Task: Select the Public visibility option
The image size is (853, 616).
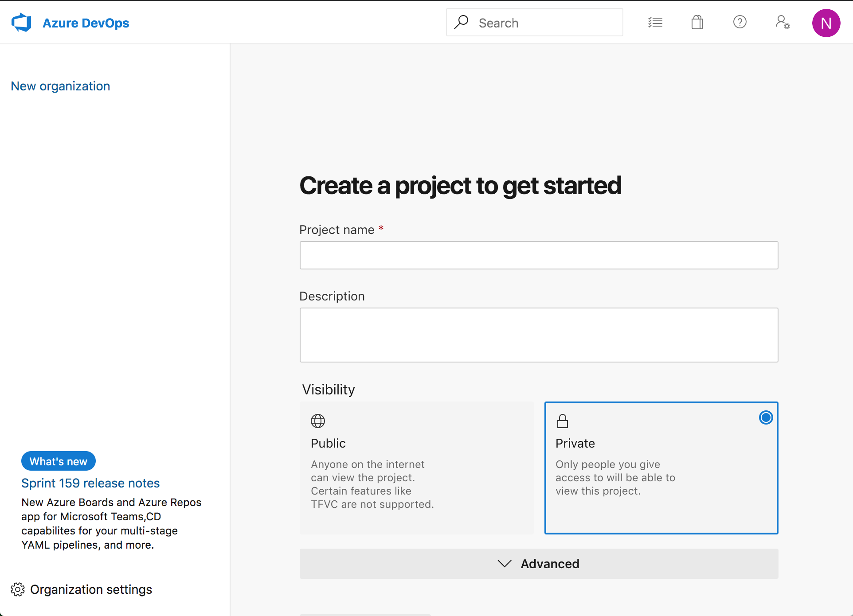Action: (417, 468)
